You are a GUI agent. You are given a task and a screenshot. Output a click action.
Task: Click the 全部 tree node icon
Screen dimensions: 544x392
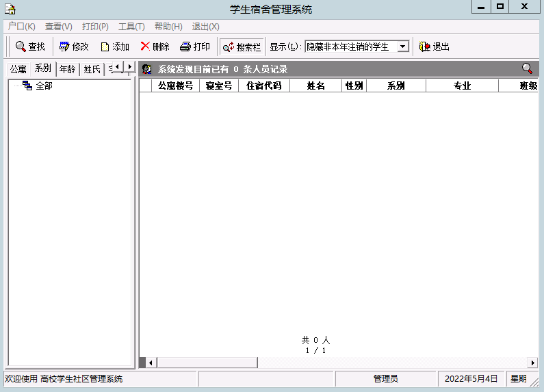[x=27, y=86]
